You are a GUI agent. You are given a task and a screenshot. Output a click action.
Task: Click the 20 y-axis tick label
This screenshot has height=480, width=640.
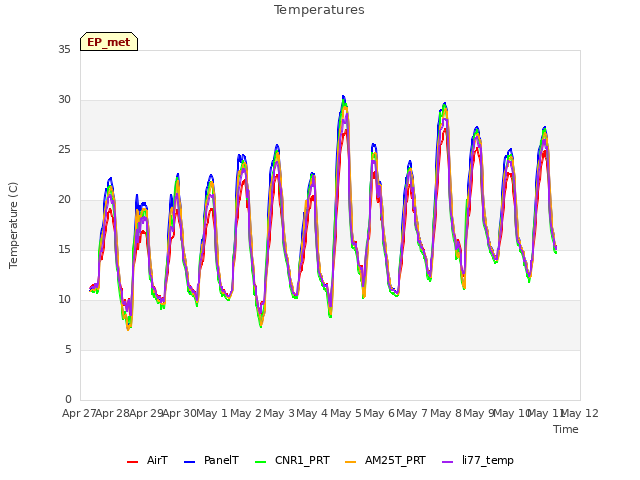[64, 200]
